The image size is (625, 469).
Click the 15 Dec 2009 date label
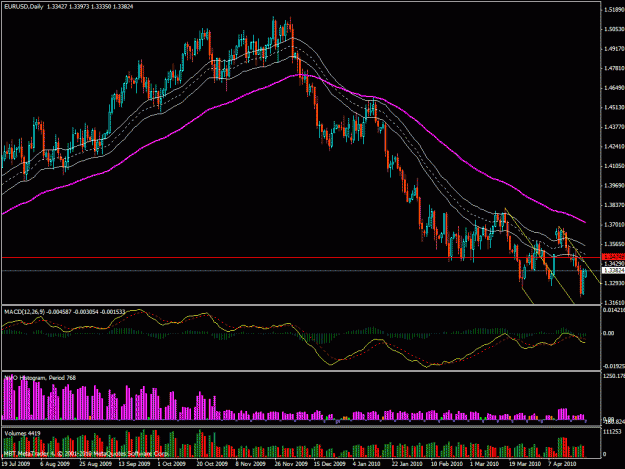[329, 464]
